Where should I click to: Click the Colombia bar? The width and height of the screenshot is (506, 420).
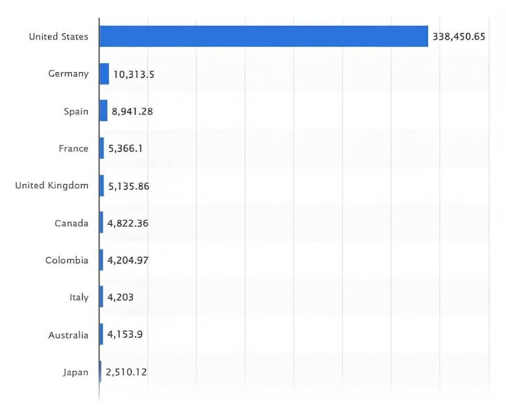101,260
